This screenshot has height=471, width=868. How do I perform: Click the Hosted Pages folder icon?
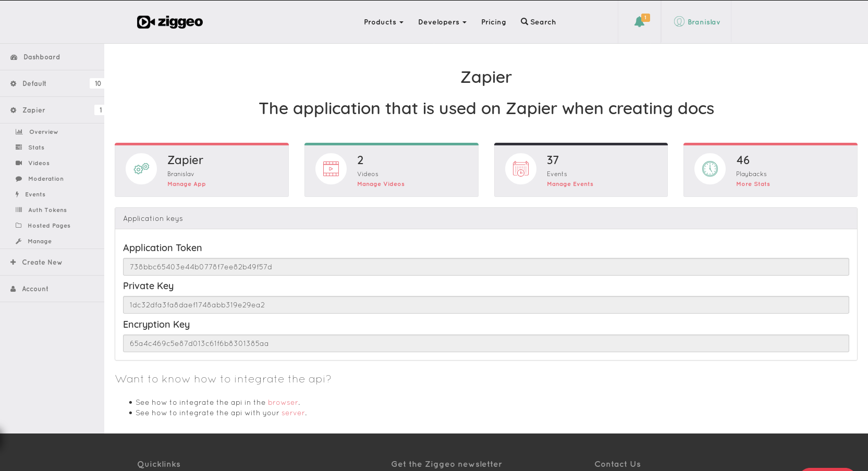pyautogui.click(x=19, y=226)
